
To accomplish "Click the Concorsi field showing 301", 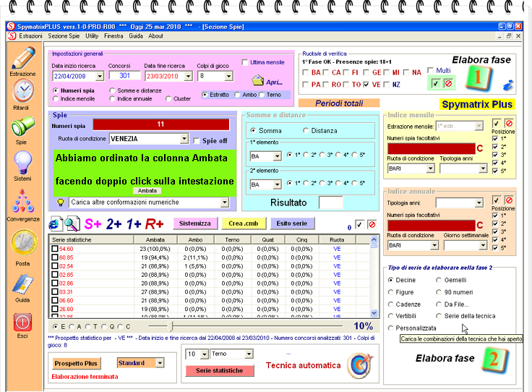I will 124,76.
